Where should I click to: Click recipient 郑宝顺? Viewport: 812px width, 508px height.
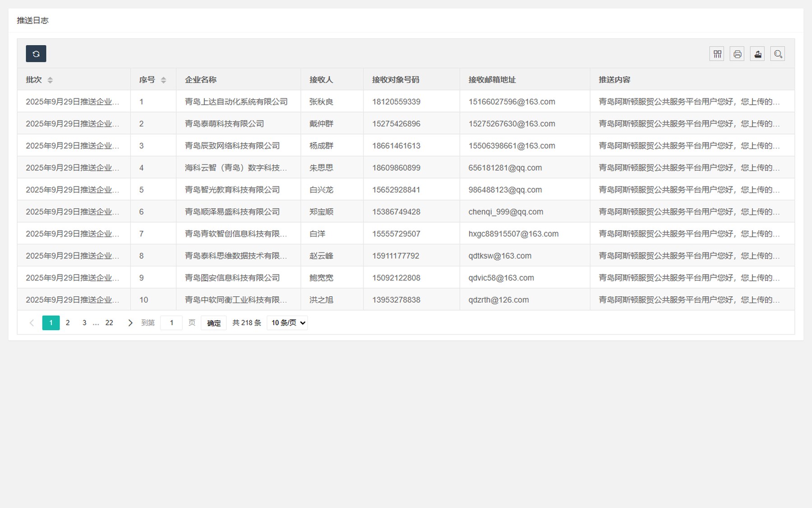coord(321,212)
